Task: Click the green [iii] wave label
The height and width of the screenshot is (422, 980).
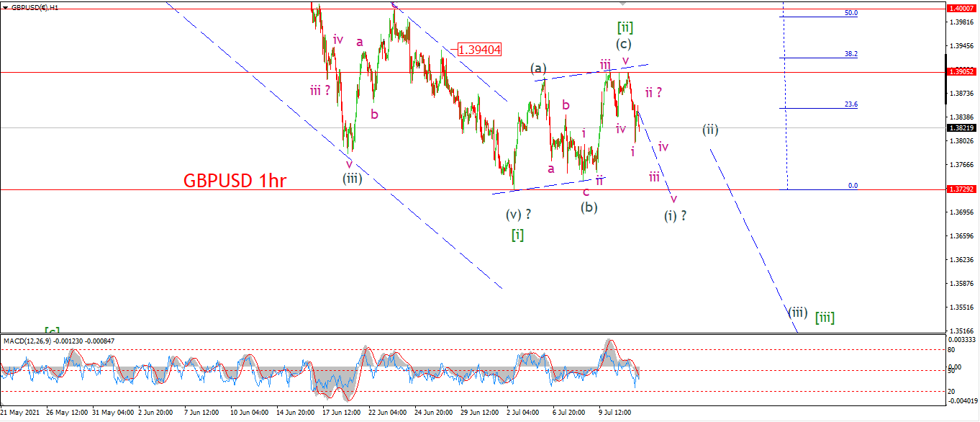Action: [825, 316]
